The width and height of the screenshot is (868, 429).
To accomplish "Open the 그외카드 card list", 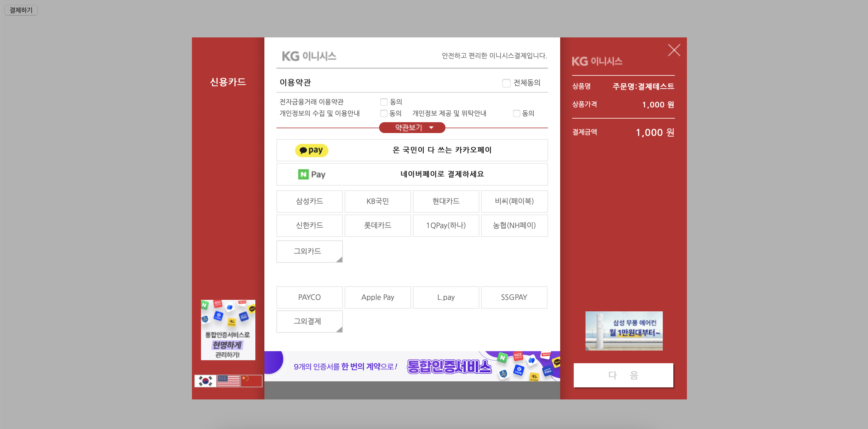I will pos(309,251).
